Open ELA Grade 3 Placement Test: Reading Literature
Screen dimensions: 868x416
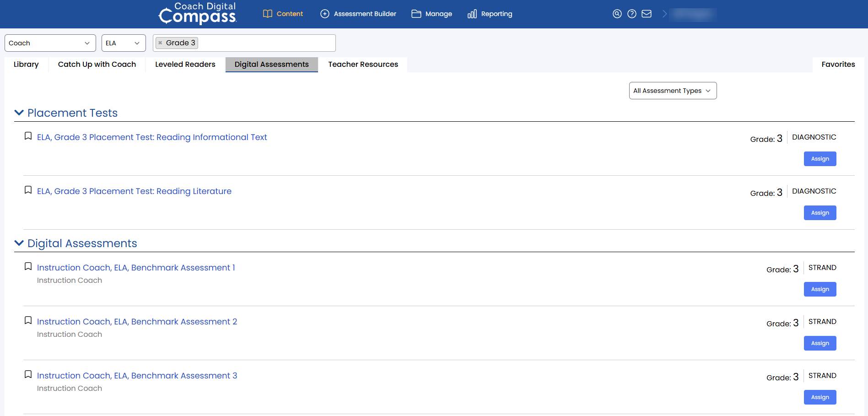click(x=134, y=191)
